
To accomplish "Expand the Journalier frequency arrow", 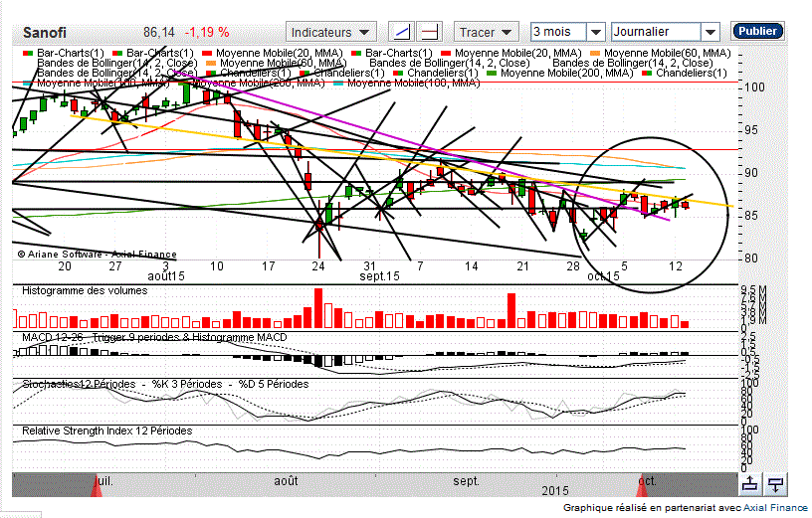I will click(710, 32).
